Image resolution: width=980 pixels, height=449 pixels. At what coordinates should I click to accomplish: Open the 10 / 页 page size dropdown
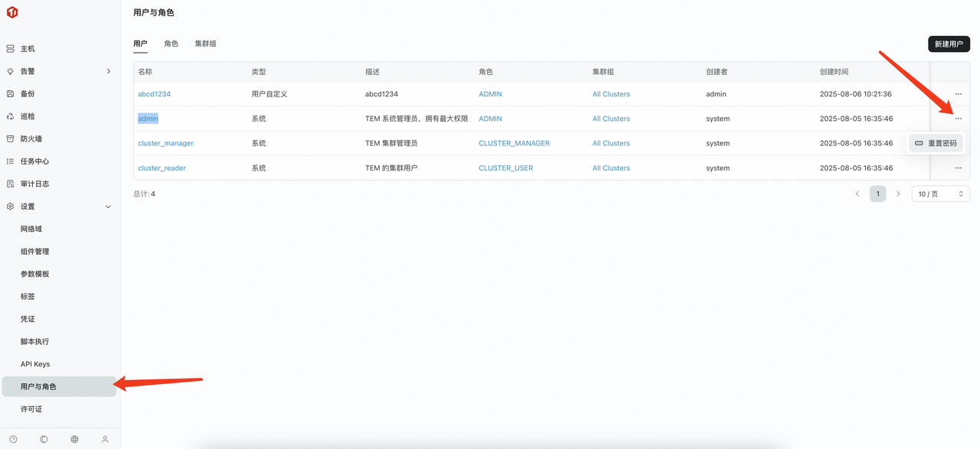pyautogui.click(x=940, y=194)
